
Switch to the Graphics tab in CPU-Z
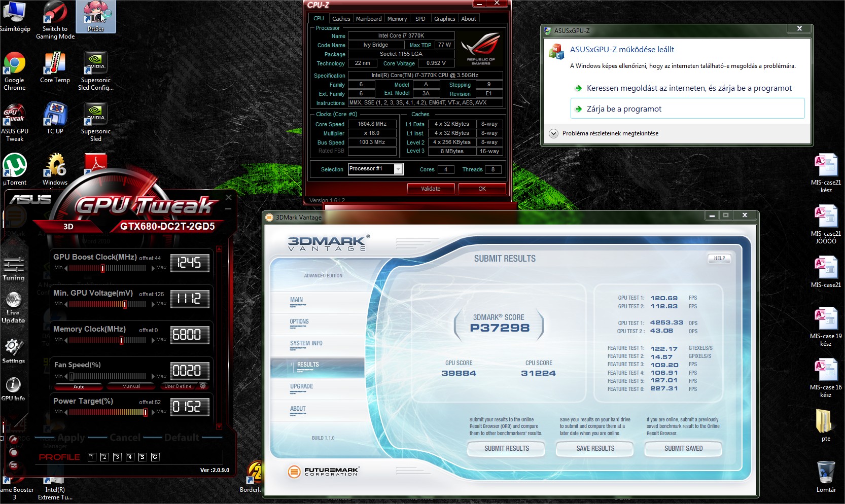pyautogui.click(x=444, y=19)
